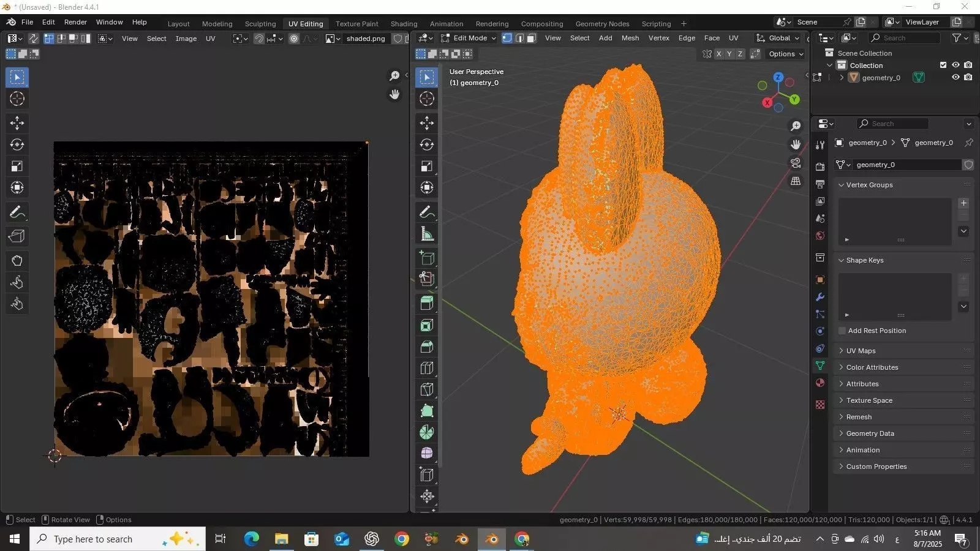Toggle Y axis mirror in 3D viewport
980x551 pixels.
tap(729, 54)
